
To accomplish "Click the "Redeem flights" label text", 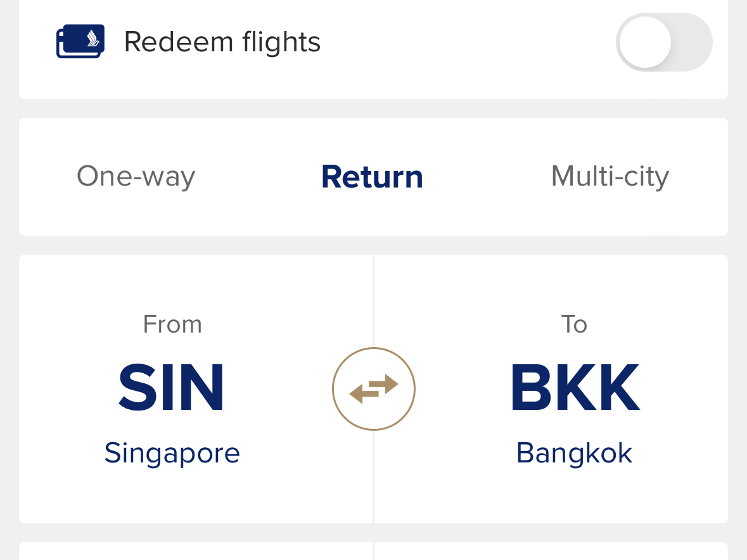I will [x=222, y=42].
